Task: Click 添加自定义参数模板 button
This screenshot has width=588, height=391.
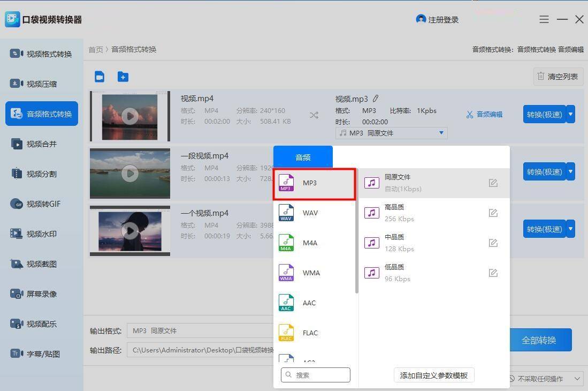Action: point(434,375)
